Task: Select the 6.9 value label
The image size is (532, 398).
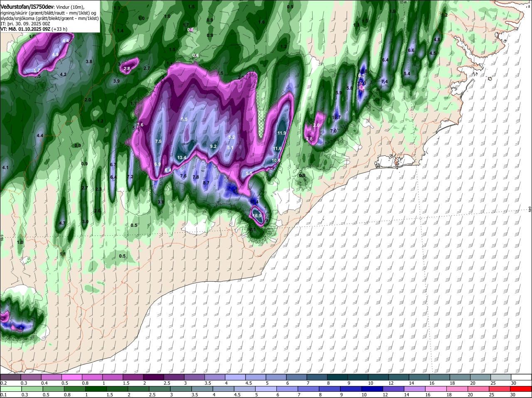Action: (x=158, y=165)
